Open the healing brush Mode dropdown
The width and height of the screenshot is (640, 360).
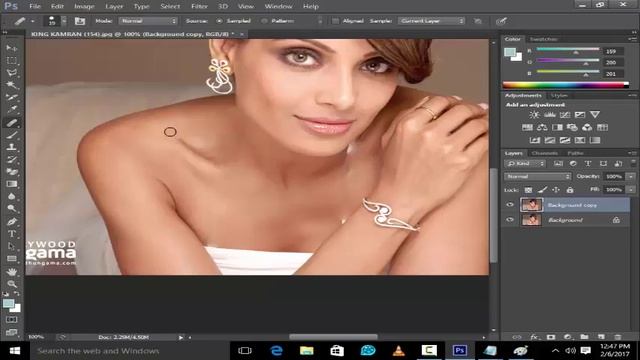(148, 21)
